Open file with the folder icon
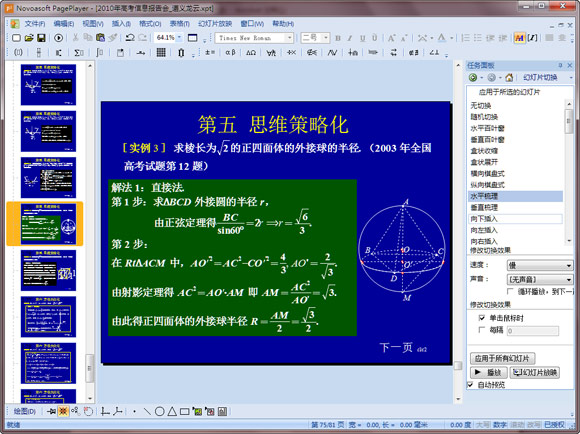 coord(29,38)
